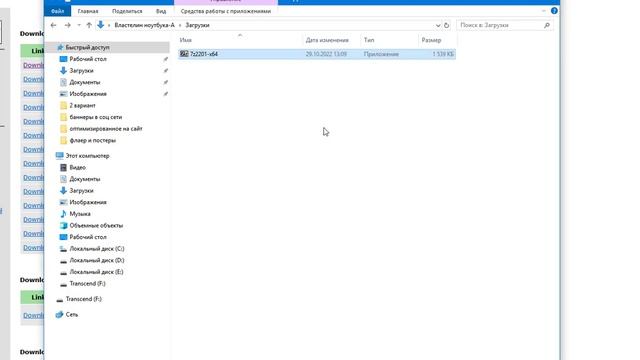Open the Файл menu tab
640x360 pixels.
pyautogui.click(x=58, y=11)
